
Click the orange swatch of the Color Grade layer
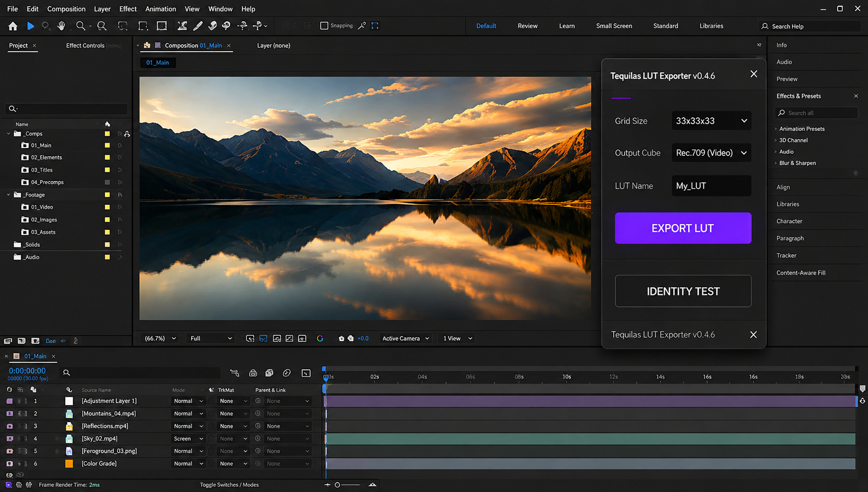point(69,463)
